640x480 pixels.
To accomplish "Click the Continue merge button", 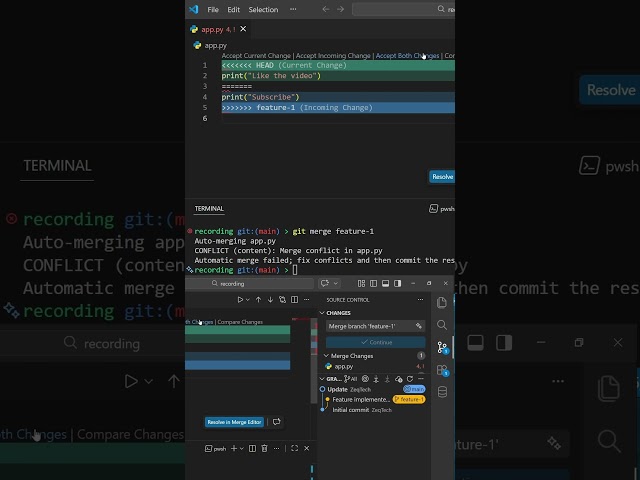I will pyautogui.click(x=375, y=342).
